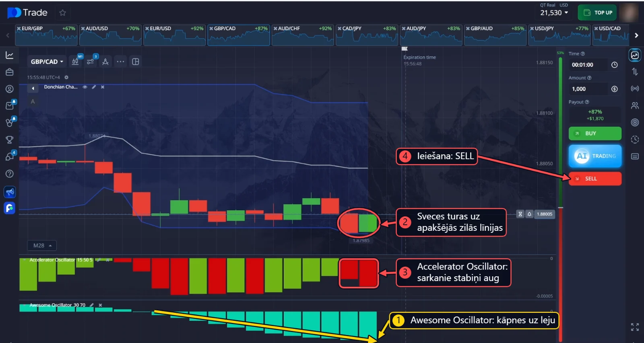The width and height of the screenshot is (644, 343).
Task: Close the EUR/USD asset tab
Action: (x=147, y=29)
